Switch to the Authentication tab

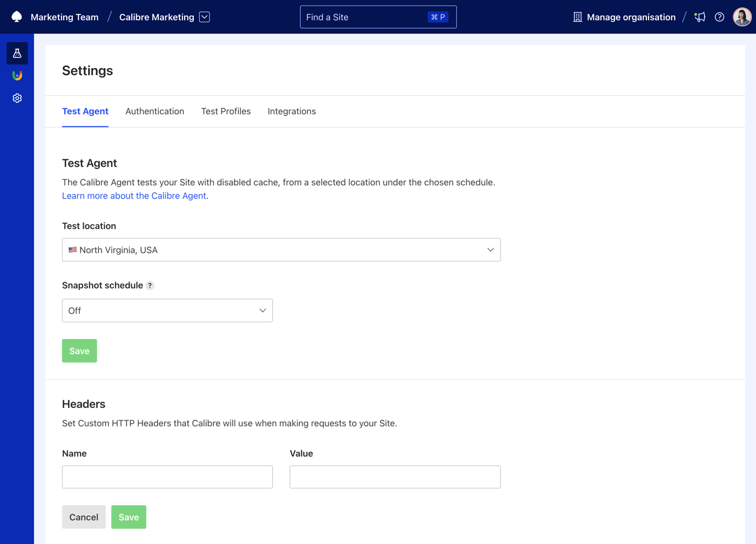(154, 111)
